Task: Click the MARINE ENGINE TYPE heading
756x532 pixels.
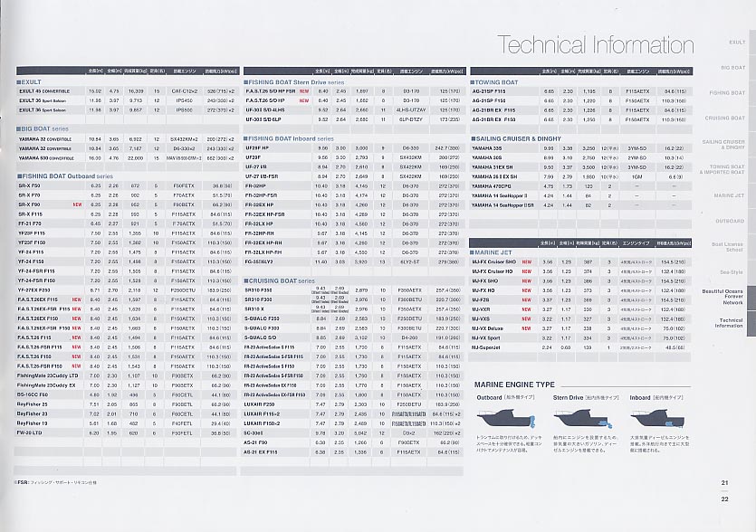Action: (x=514, y=385)
